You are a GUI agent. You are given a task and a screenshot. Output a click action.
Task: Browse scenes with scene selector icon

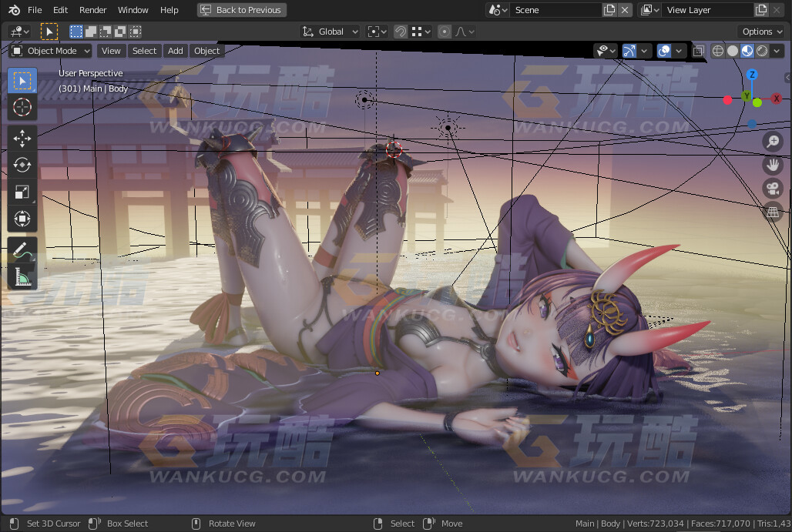(x=498, y=10)
